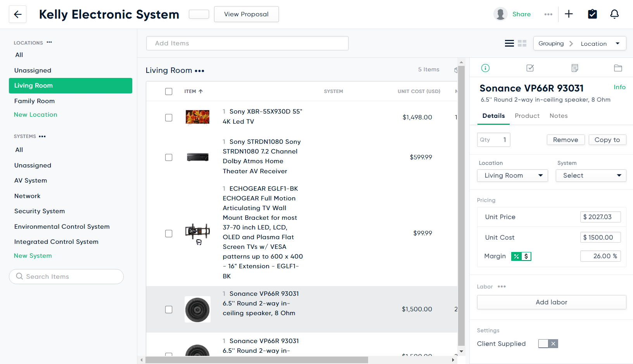Click the user avatar next to Share
Viewport: 633px width, 364px height.
500,14
